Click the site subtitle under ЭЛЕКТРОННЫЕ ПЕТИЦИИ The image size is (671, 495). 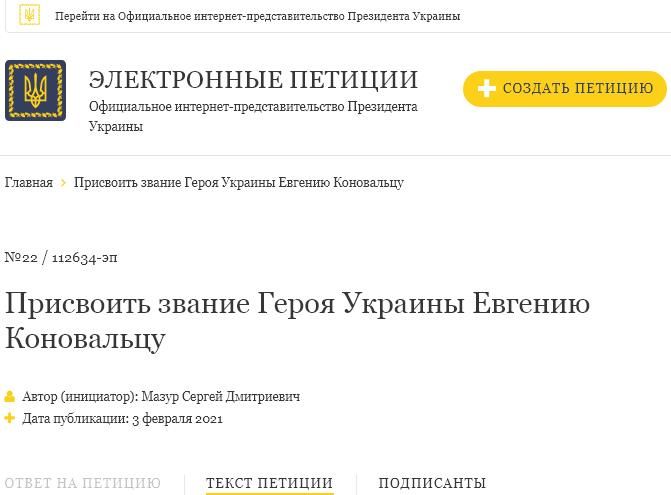coord(253,116)
